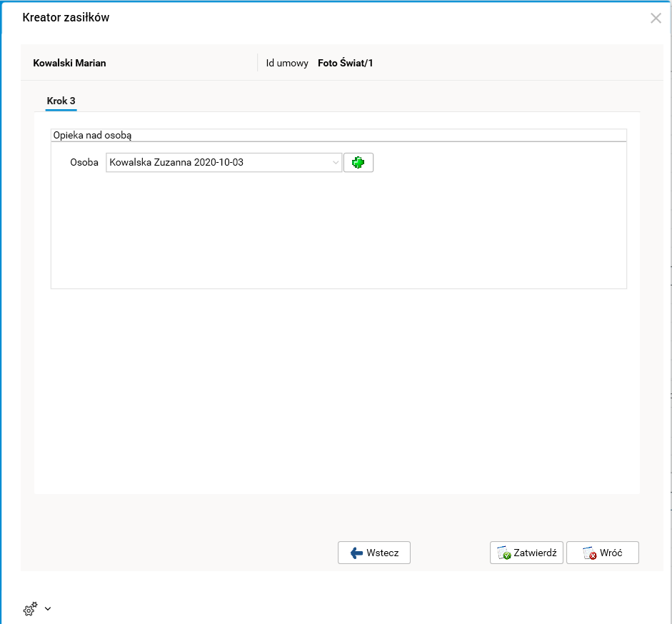Select employee name Kowalski Marian

(x=69, y=63)
